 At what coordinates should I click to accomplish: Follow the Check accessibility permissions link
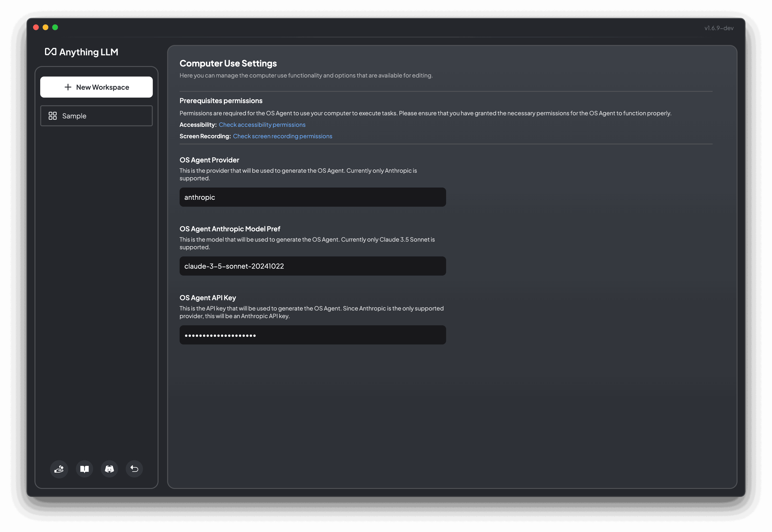(262, 125)
